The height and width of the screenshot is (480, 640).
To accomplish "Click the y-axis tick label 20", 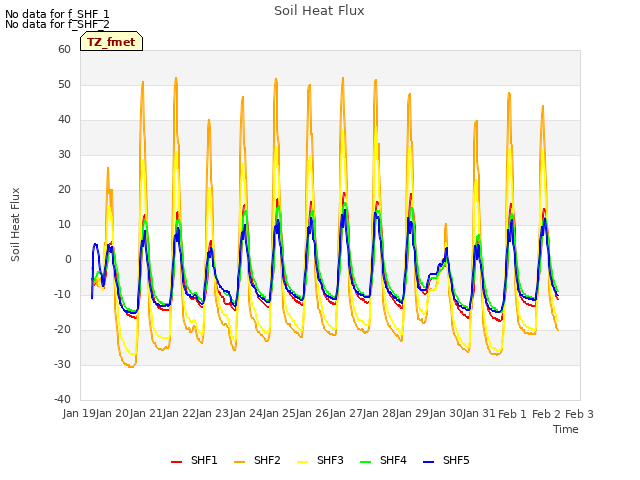I will point(64,189).
